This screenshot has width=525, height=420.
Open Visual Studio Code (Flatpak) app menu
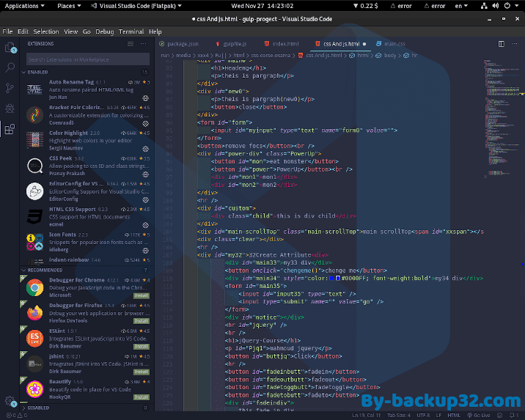point(136,6)
